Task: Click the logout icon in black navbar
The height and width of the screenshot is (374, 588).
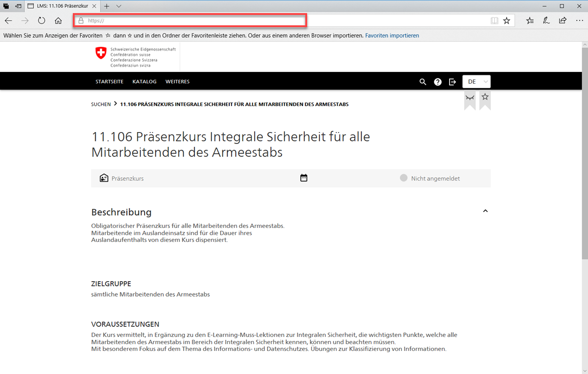Action: pyautogui.click(x=452, y=82)
